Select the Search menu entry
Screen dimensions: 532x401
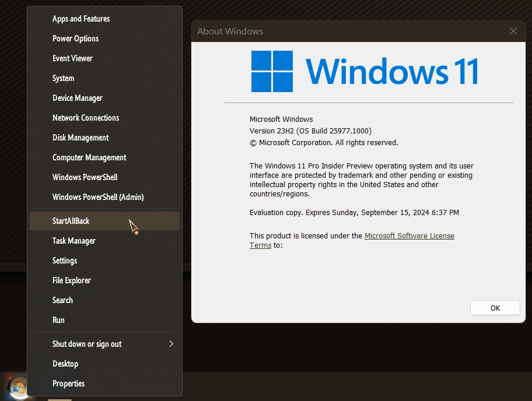pyautogui.click(x=104, y=300)
